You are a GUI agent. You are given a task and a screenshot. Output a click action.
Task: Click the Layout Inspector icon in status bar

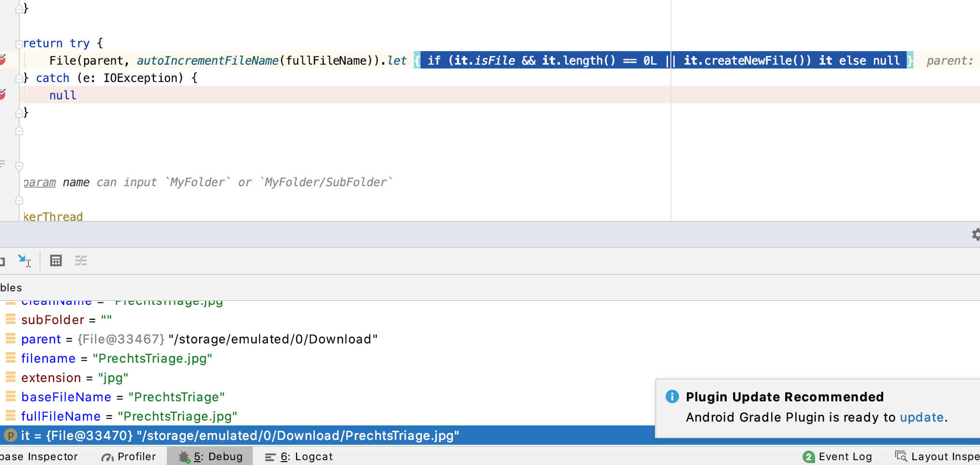(900, 455)
